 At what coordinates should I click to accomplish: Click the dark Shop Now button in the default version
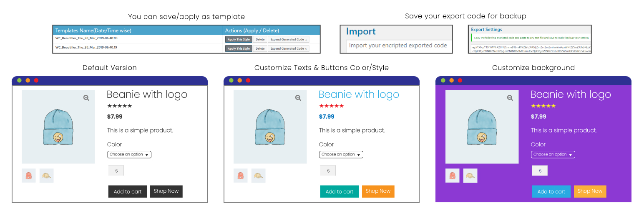click(166, 191)
